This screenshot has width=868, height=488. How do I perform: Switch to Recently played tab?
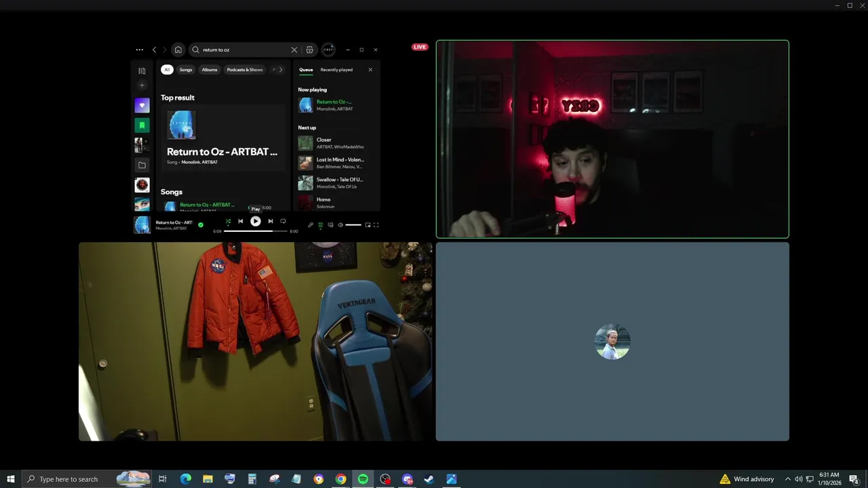pos(336,70)
